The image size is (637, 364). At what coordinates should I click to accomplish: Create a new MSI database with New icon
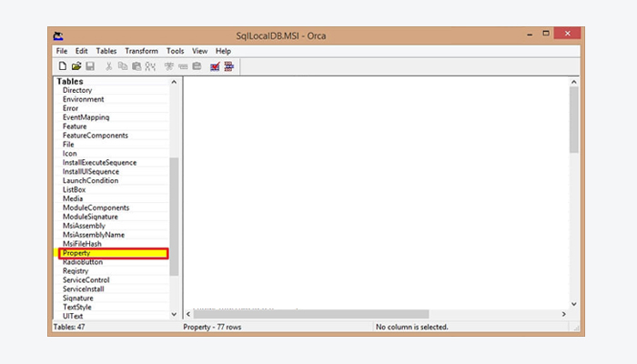(x=63, y=66)
